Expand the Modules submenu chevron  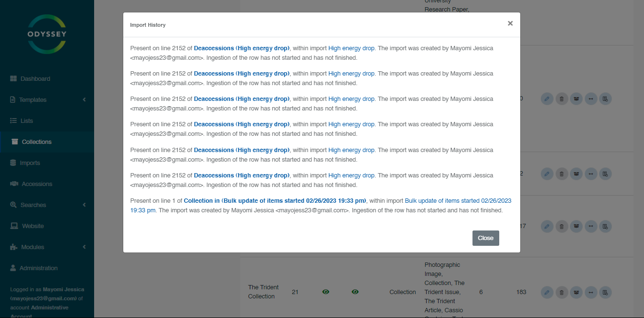click(84, 247)
